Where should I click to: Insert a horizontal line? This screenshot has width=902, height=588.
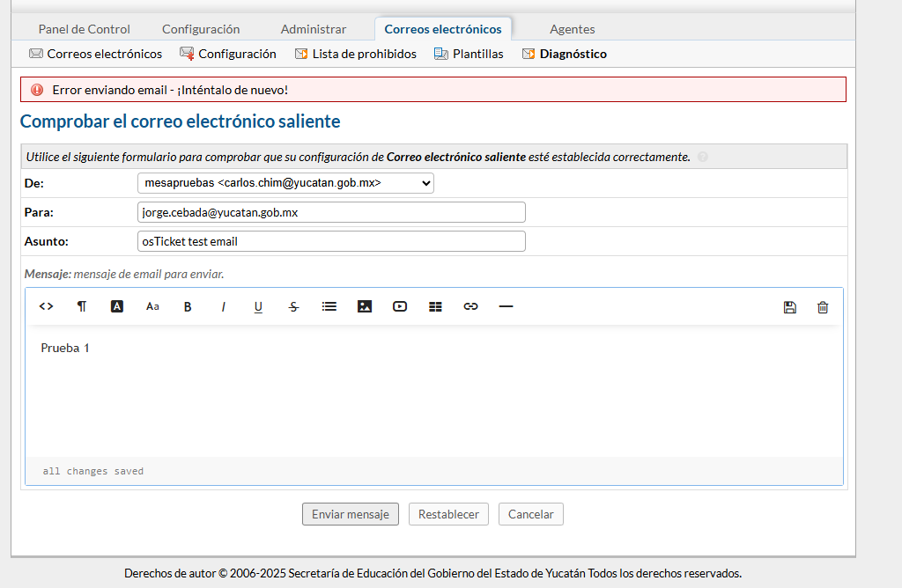(x=506, y=306)
